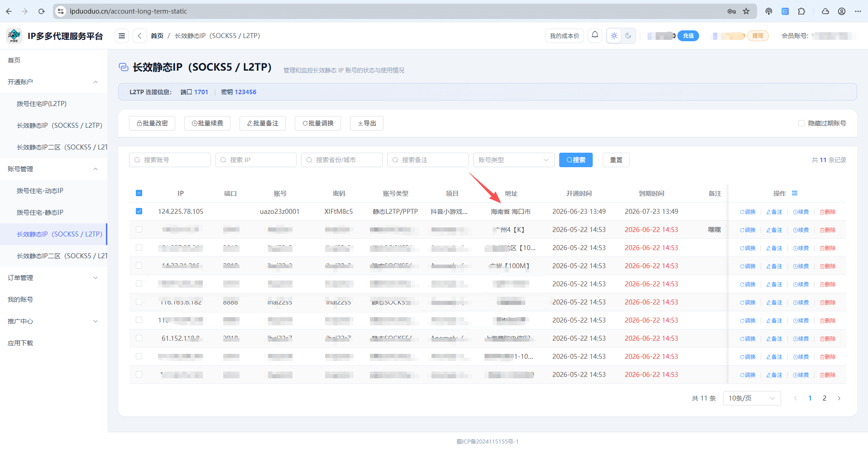Click the 批量调换 button
The width and height of the screenshot is (868, 449).
click(318, 123)
